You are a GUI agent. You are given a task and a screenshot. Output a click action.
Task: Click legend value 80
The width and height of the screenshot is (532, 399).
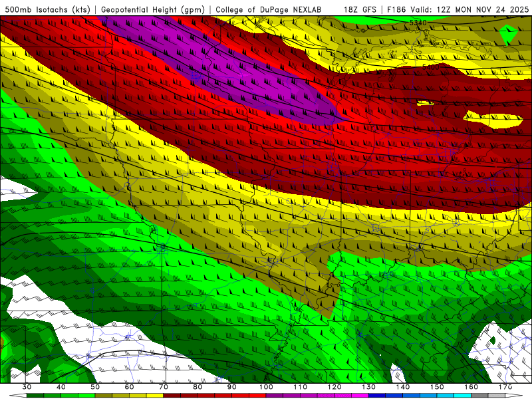point(198,387)
